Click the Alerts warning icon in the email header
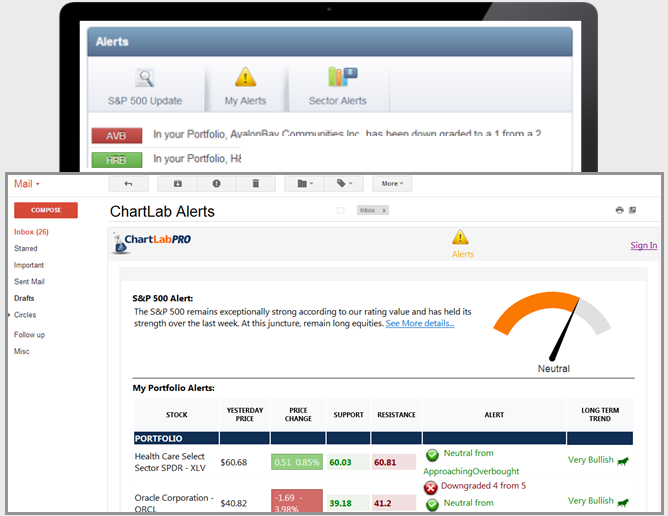This screenshot has width=668, height=516. pyautogui.click(x=461, y=237)
